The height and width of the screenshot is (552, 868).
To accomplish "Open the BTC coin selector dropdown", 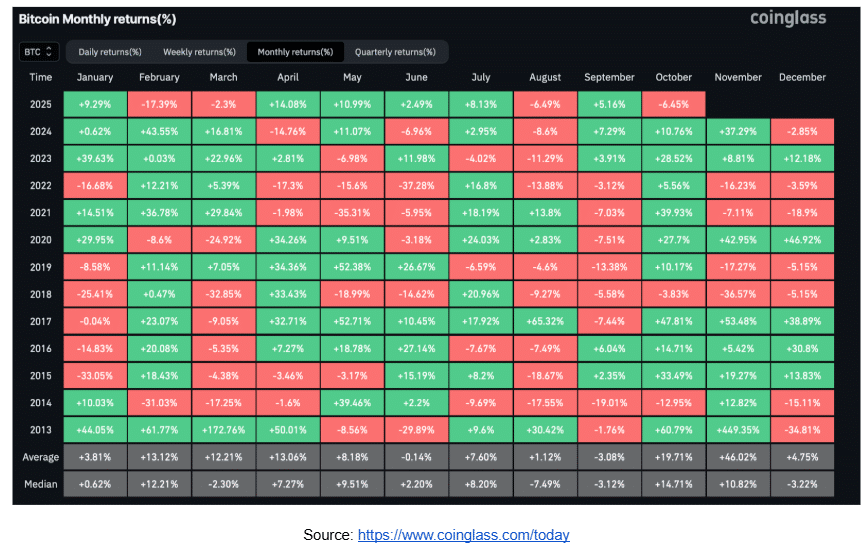I will (39, 51).
